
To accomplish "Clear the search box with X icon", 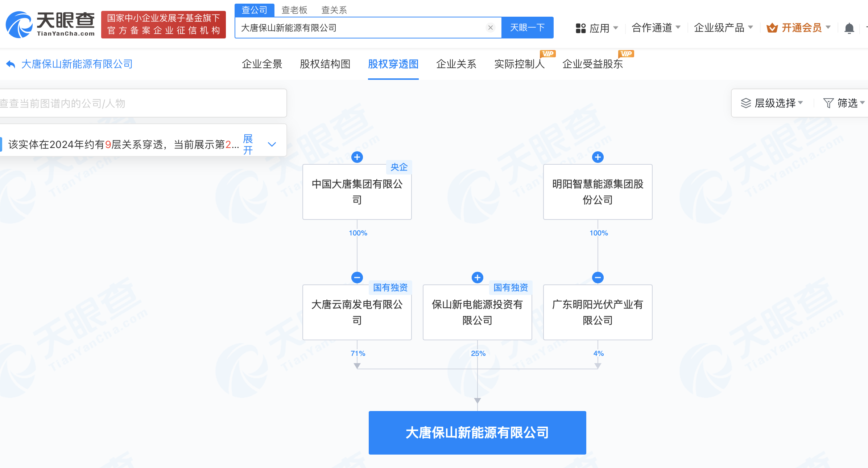I will click(490, 28).
